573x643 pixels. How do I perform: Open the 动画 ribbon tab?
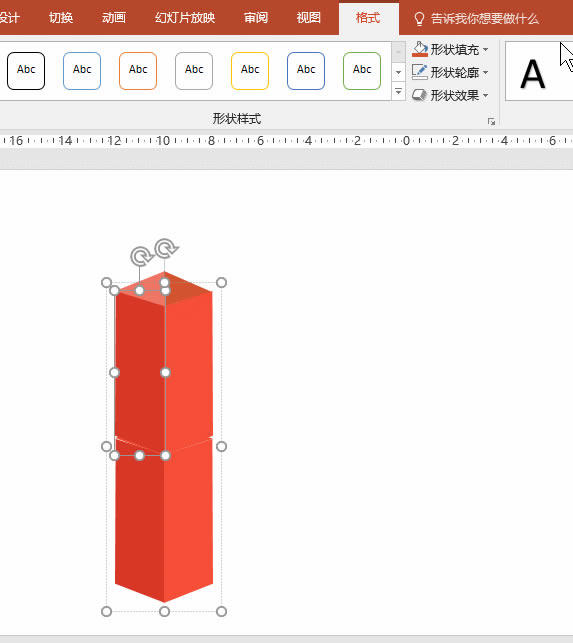114,18
